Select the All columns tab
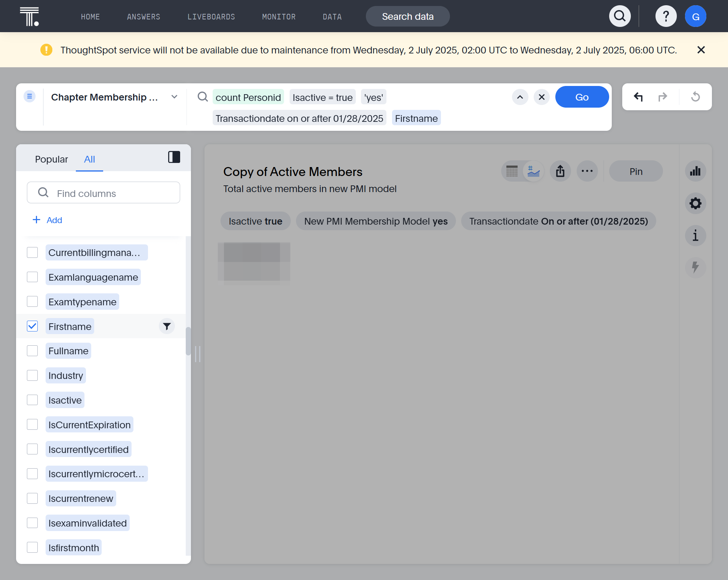 89,159
